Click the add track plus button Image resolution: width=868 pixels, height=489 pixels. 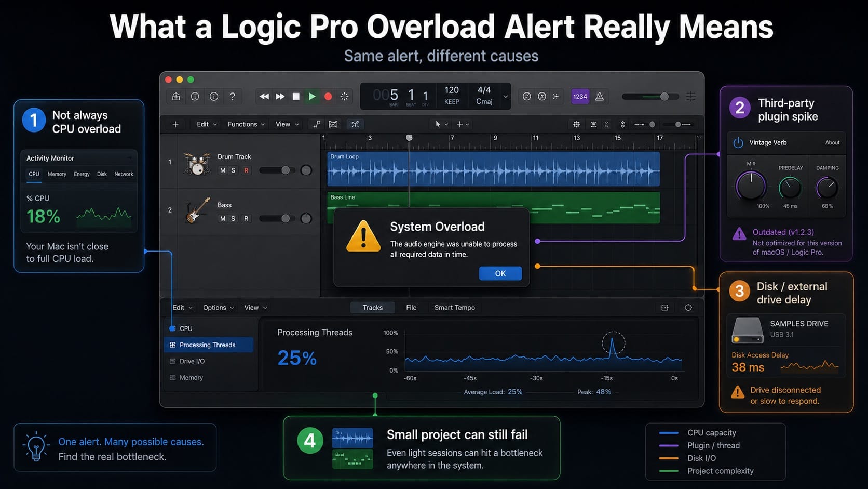click(x=175, y=124)
